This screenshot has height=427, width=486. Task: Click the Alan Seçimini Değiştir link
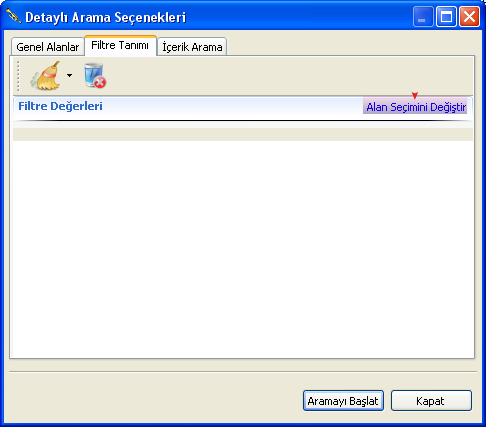coord(416,107)
